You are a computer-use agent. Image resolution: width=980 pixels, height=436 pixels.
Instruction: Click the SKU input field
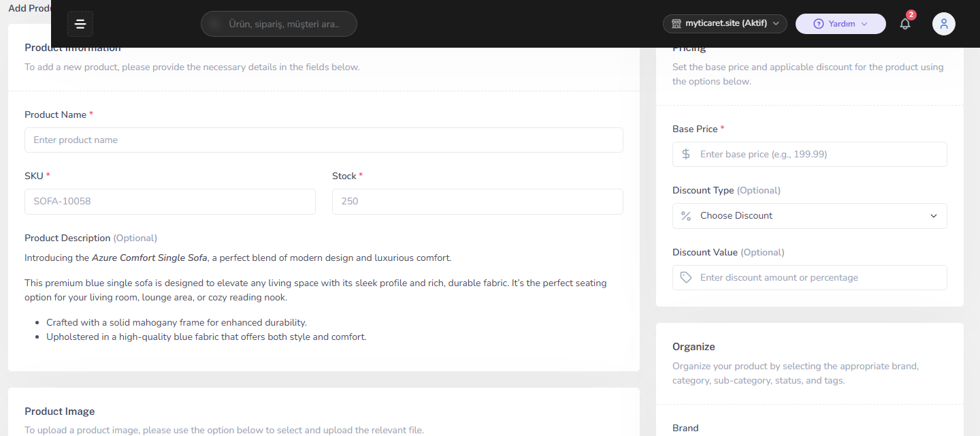[170, 202]
